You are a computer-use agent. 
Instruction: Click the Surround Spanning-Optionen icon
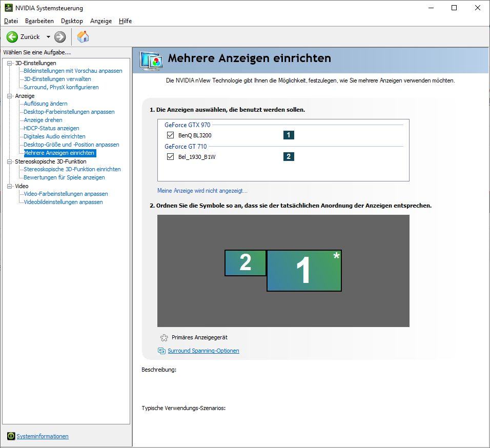tap(161, 351)
